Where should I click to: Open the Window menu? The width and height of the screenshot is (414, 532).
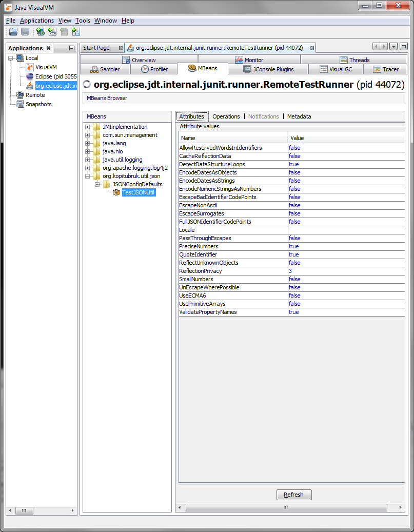[106, 21]
